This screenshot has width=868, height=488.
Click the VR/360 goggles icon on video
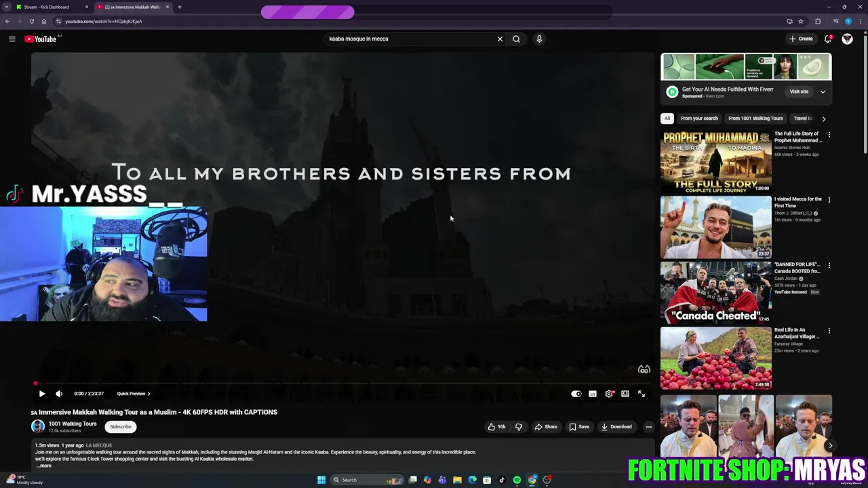tap(644, 369)
